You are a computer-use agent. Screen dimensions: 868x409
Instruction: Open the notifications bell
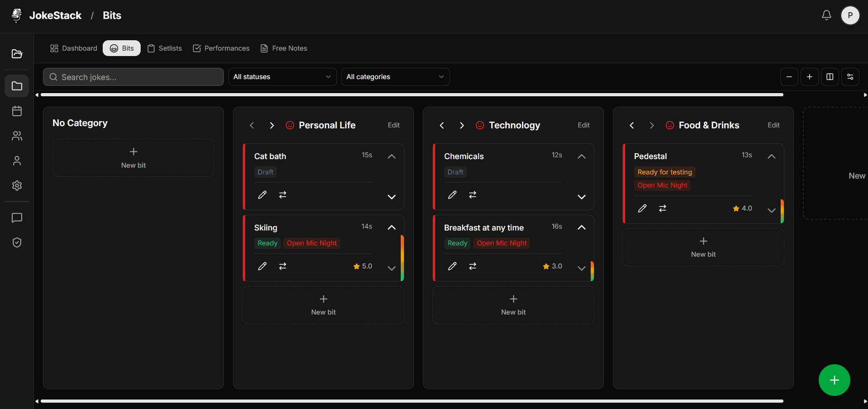[826, 15]
